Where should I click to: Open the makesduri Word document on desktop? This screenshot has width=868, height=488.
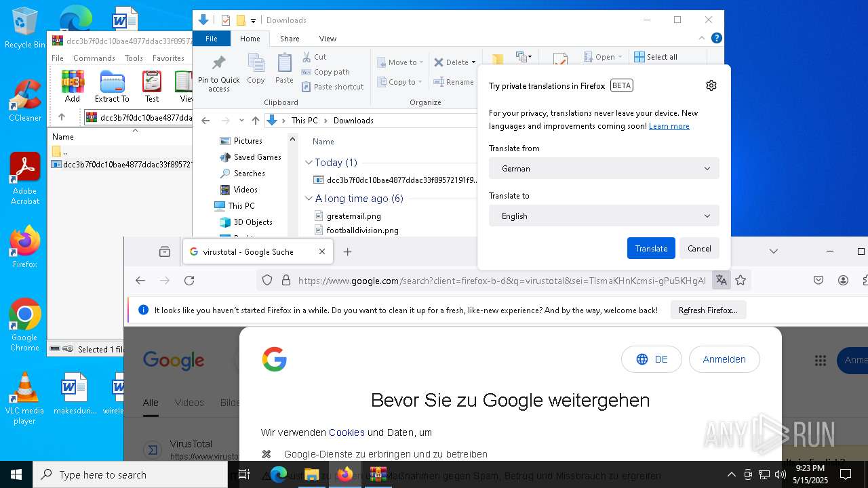pos(75,393)
